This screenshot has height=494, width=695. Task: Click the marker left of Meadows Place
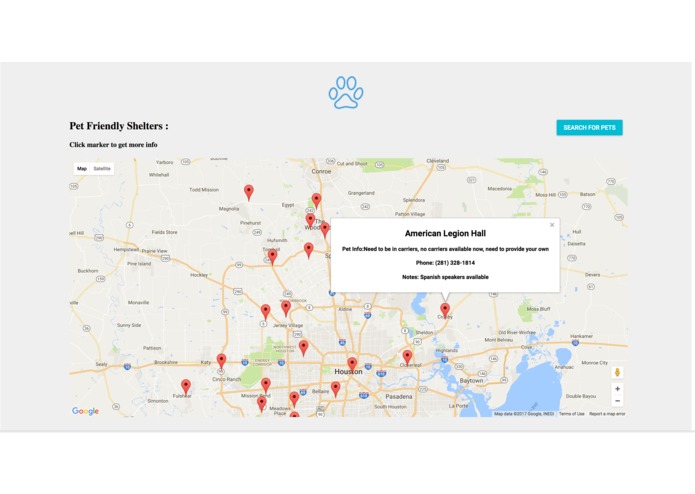tap(262, 404)
